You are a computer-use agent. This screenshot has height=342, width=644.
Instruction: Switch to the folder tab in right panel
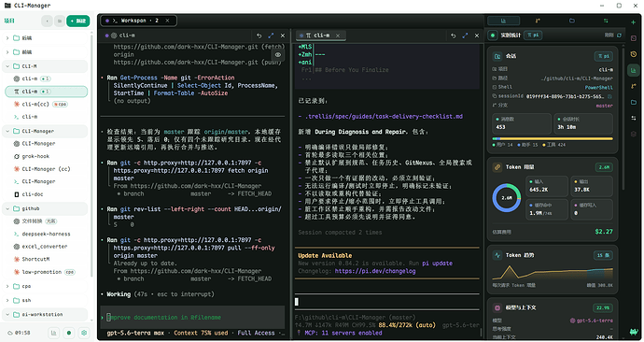click(572, 21)
